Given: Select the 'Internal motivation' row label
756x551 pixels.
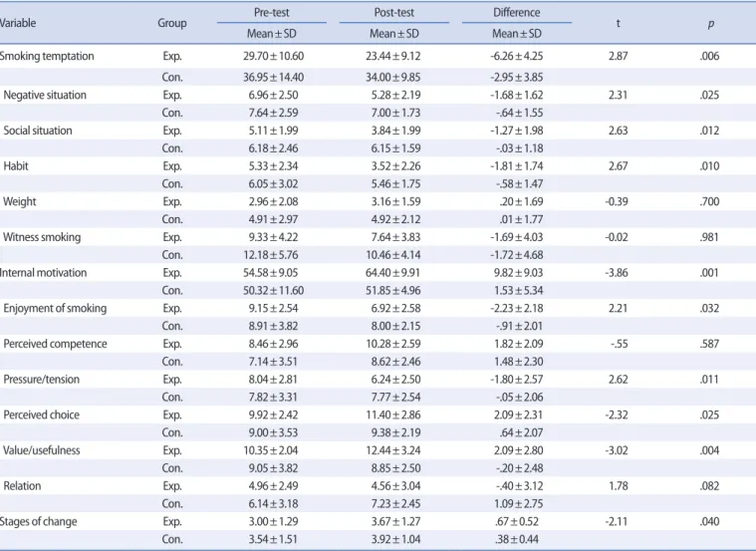Looking at the screenshot, I should coord(44,273).
